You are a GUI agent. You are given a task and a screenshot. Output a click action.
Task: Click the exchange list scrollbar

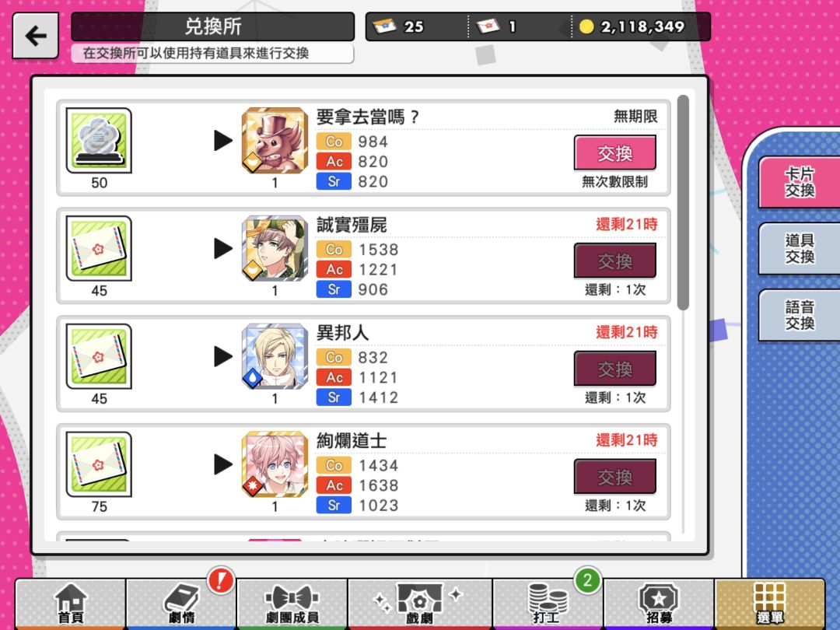[x=683, y=202]
